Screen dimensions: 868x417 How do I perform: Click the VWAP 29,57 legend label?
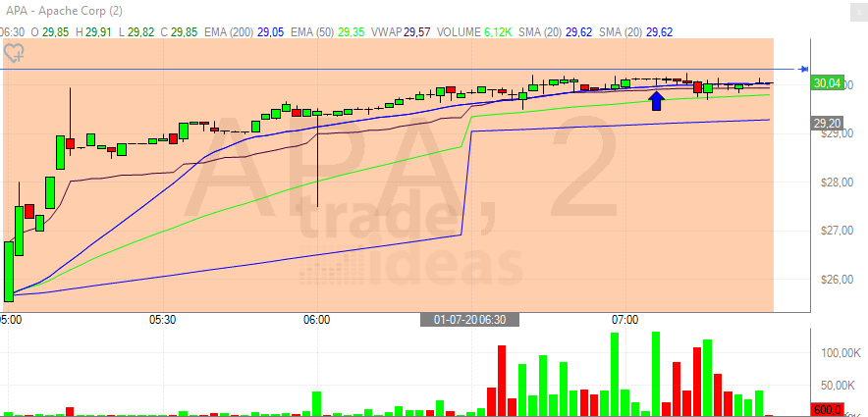coord(400,32)
